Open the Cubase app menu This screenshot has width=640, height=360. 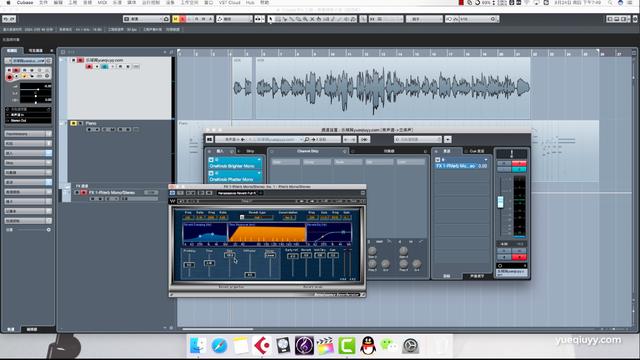[25, 2]
